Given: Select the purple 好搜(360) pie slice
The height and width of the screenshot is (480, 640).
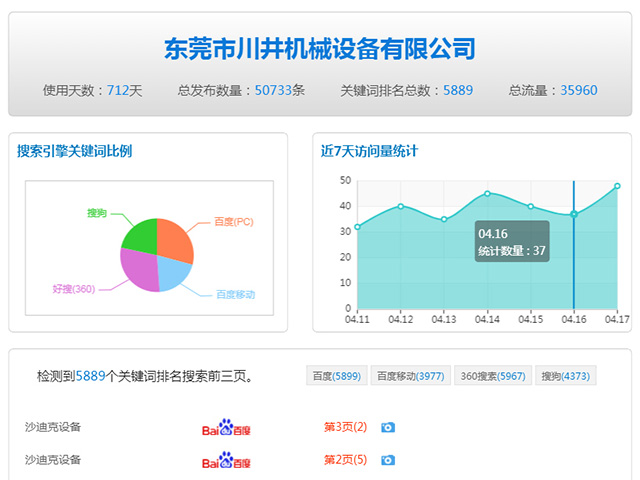Looking at the screenshot, I should [139, 269].
